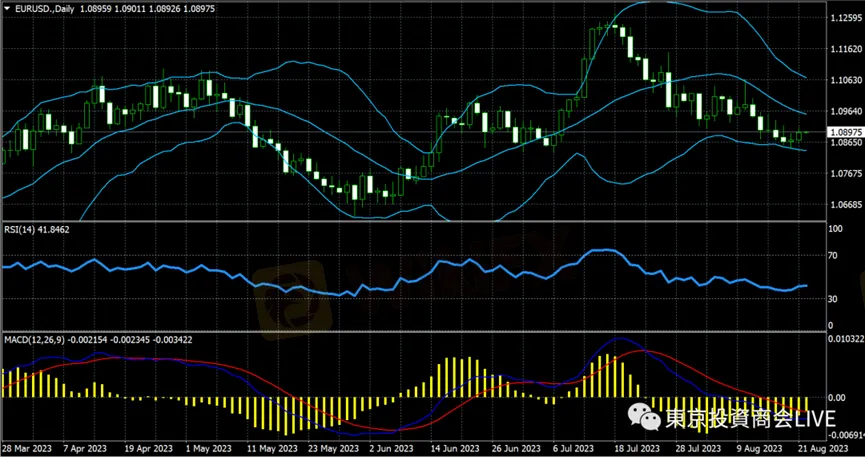Click the 1.12595 price axis label
The width and height of the screenshot is (865, 457).
pyautogui.click(x=845, y=17)
